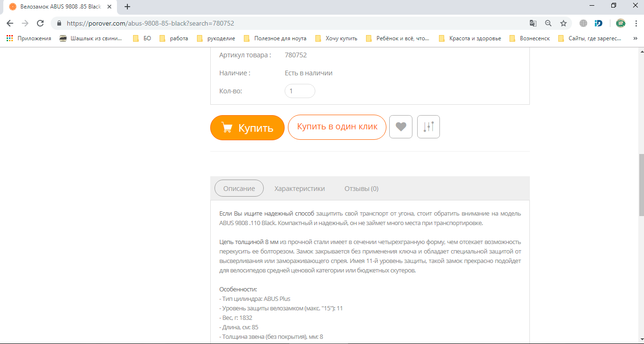This screenshot has height=344, width=644.
Task: Bookmark this page with star icon
Action: [563, 23]
